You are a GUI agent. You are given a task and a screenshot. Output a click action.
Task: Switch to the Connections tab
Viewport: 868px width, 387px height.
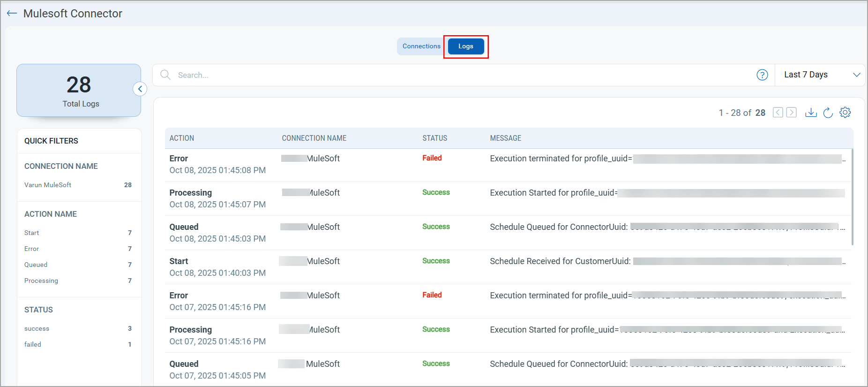point(421,46)
